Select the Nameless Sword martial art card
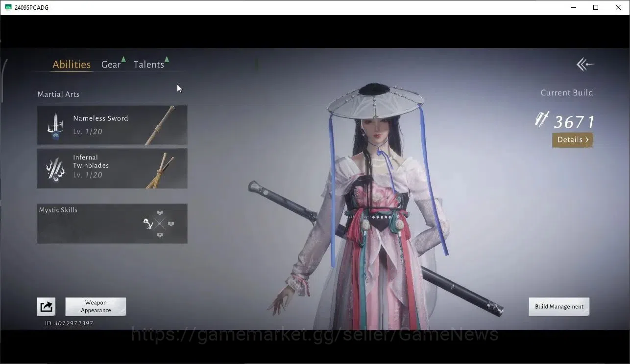The width and height of the screenshot is (630, 364). 112,125
